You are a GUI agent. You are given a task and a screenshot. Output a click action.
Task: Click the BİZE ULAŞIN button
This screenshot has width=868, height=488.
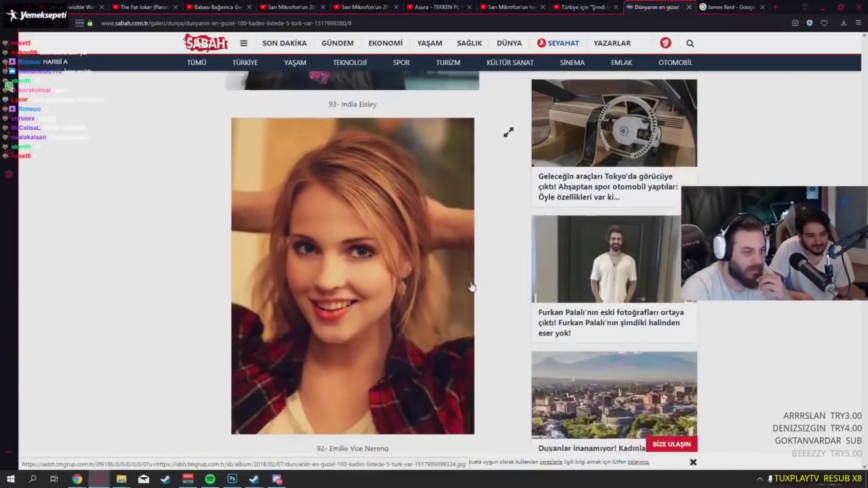click(x=671, y=444)
